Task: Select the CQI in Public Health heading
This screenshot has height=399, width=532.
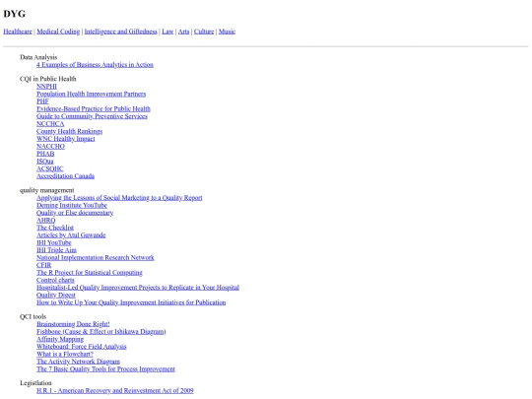Action: point(48,79)
